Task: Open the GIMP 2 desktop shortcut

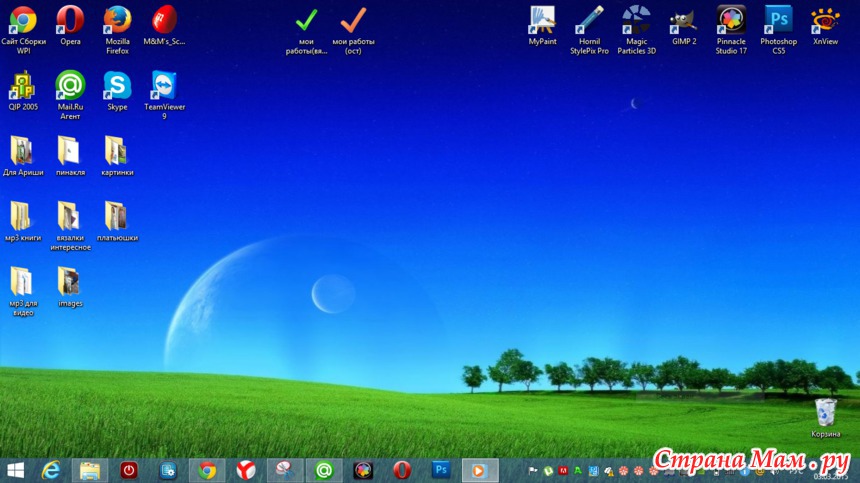Action: (x=684, y=25)
